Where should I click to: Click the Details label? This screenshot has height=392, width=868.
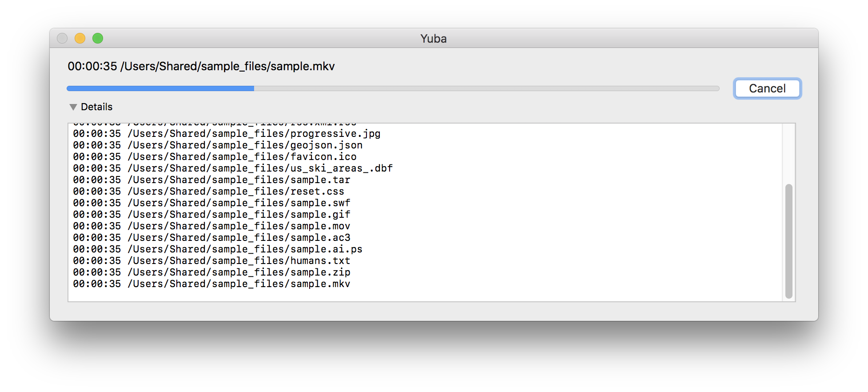[96, 107]
